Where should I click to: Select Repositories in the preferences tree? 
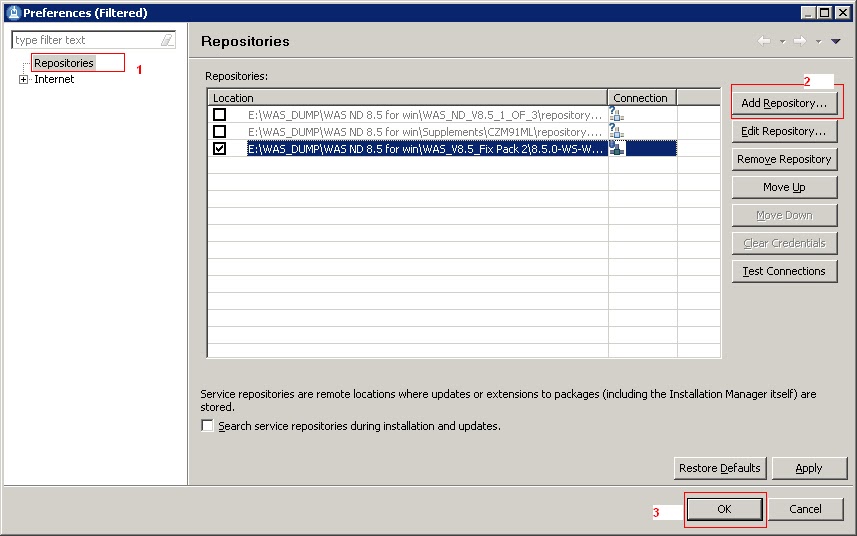[x=63, y=63]
